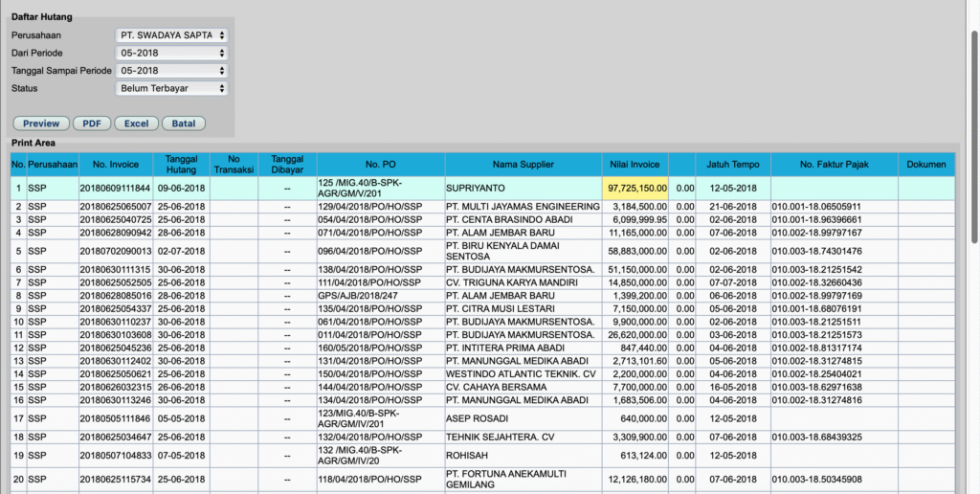This screenshot has width=980, height=494.
Task: Click invoice number 20180609111844
Action: click(115, 189)
